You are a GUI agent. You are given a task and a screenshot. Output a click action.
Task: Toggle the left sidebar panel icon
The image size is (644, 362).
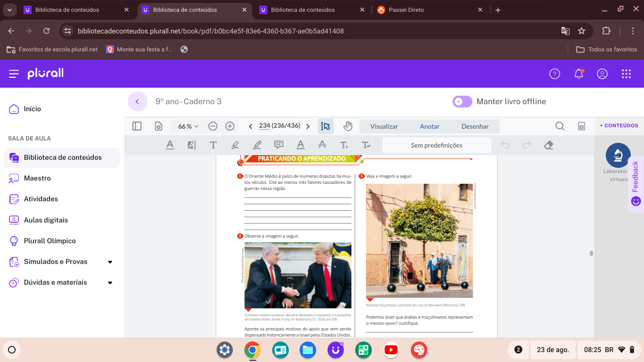click(137, 126)
